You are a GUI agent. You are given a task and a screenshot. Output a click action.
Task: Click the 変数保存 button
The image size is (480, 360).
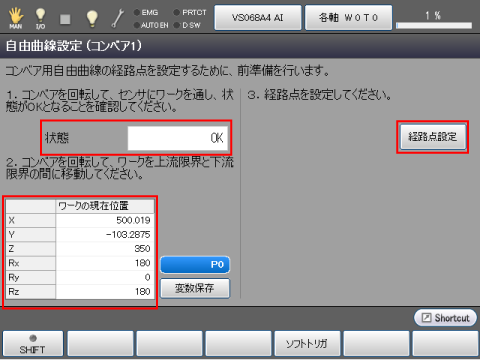(195, 288)
